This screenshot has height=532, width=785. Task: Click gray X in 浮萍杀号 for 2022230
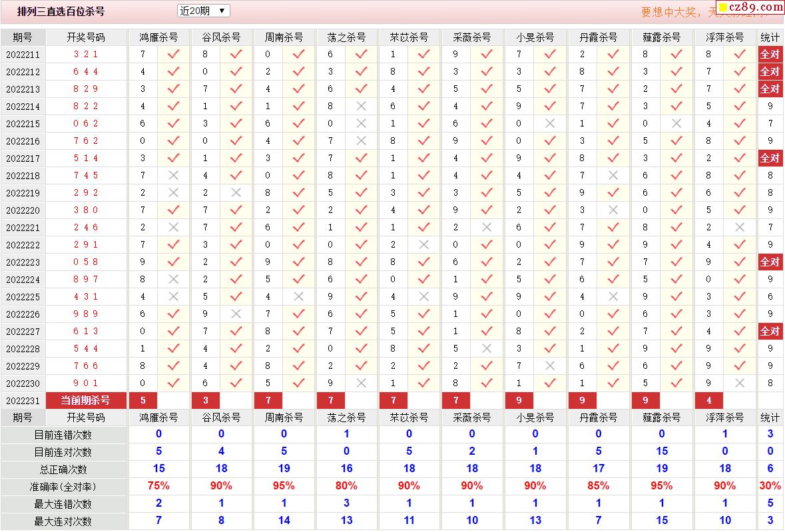pyautogui.click(x=740, y=383)
